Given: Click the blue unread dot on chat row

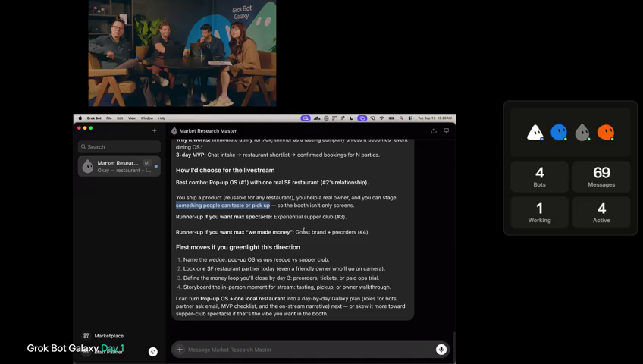Looking at the screenshot, I should [x=156, y=166].
